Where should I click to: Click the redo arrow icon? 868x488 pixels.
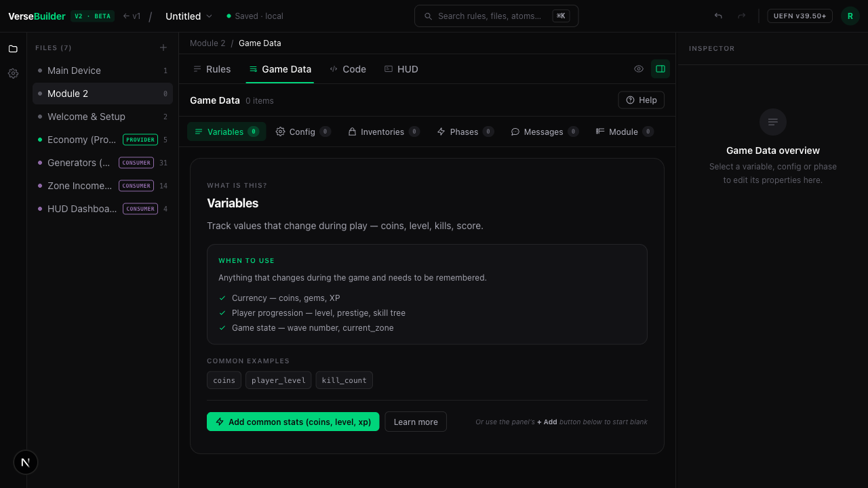click(x=742, y=16)
